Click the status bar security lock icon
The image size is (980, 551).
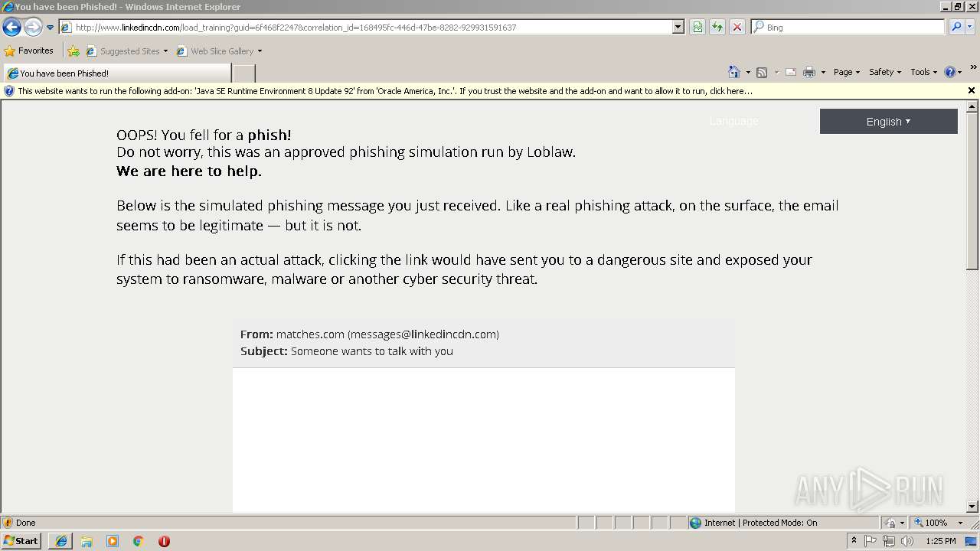point(890,523)
